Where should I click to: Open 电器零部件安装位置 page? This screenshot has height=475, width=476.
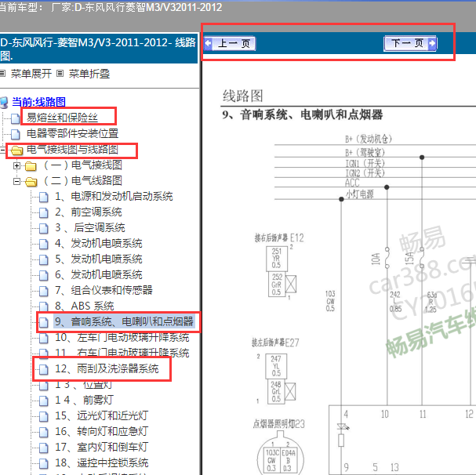[x=73, y=133]
